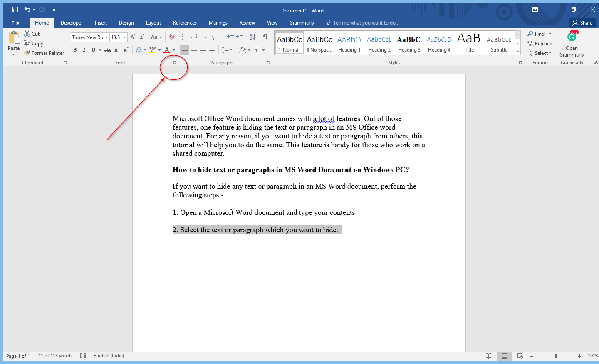Click proofing errors icon in status bar
599x364 pixels.
click(83, 356)
